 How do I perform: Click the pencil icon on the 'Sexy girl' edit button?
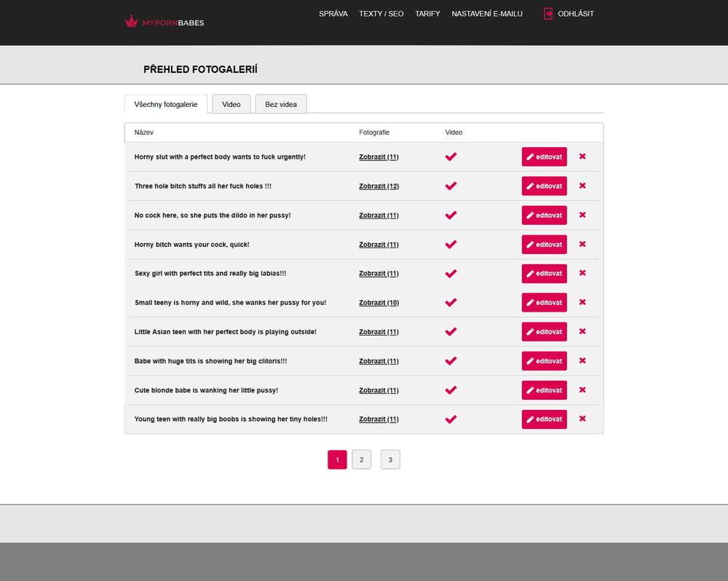(531, 273)
